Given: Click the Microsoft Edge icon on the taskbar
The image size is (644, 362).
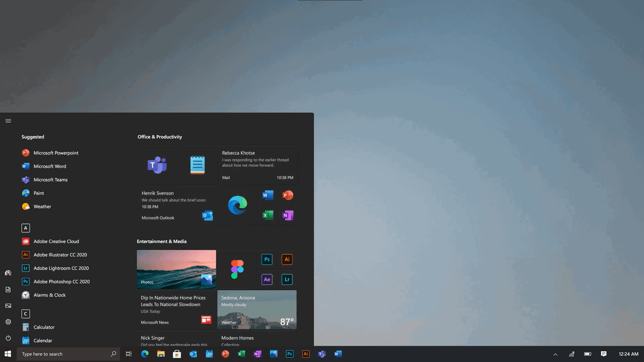Looking at the screenshot, I should 145,354.
